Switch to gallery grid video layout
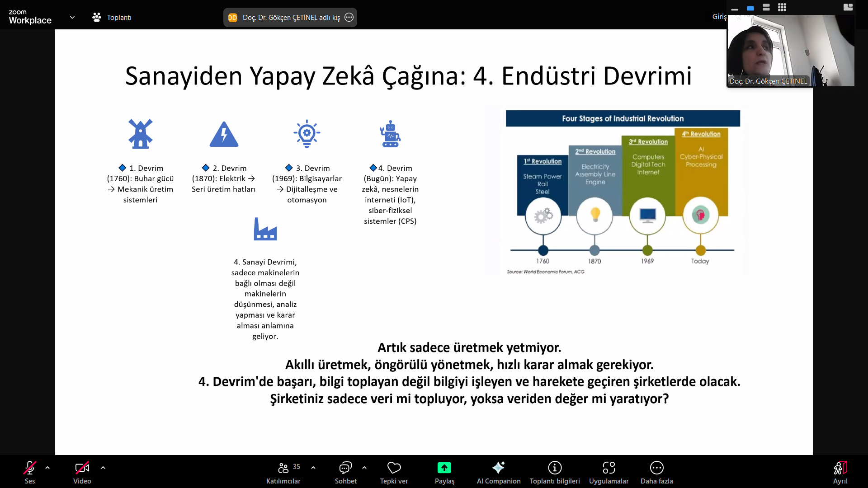This screenshot has width=868, height=488. [782, 7]
